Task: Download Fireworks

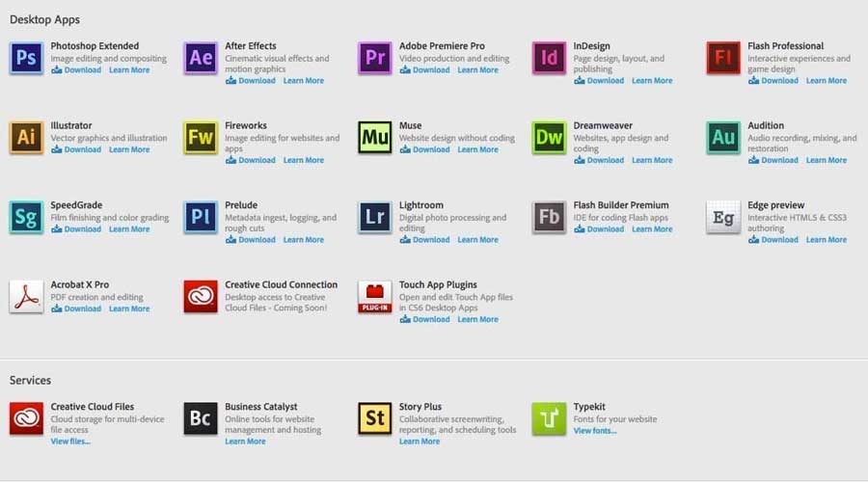Action: (251, 160)
